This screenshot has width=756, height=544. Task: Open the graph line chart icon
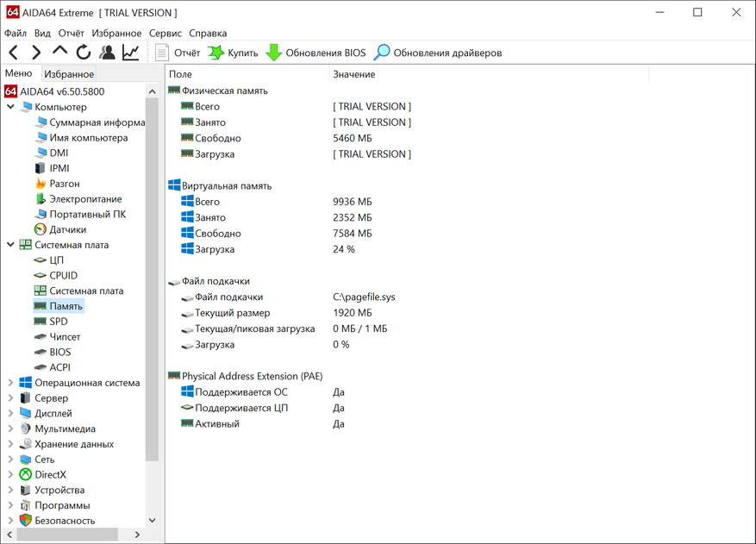point(131,52)
